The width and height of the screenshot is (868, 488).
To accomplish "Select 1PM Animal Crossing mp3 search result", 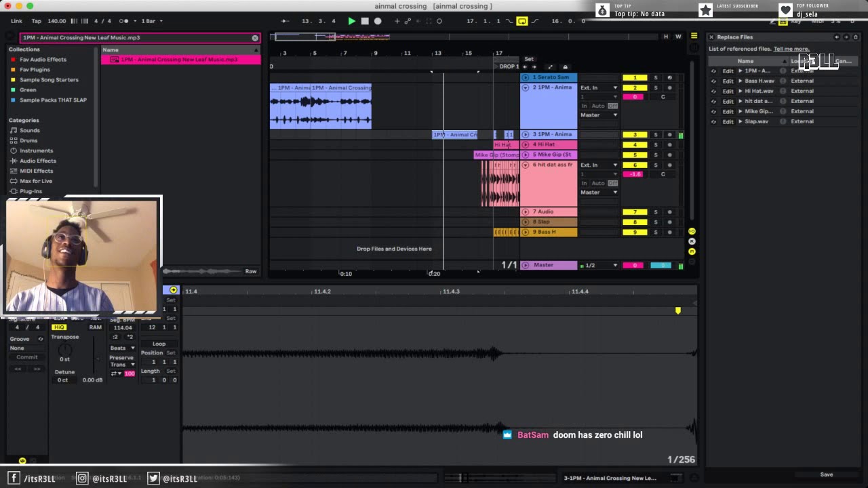I will pyautogui.click(x=180, y=60).
